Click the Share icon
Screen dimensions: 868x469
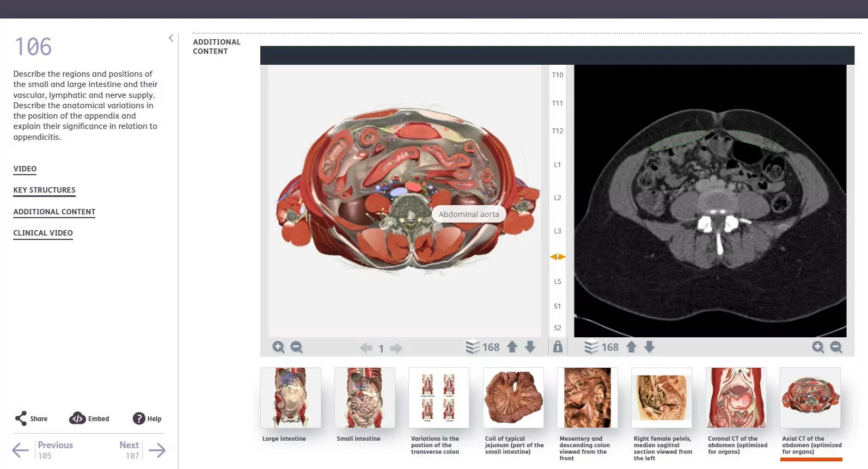point(21,418)
